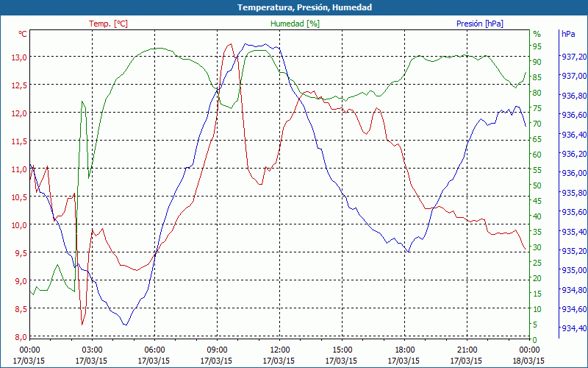The image size is (588, 368).
Task: Pick the 11,0 value on temperature axis
Action: click(21, 169)
